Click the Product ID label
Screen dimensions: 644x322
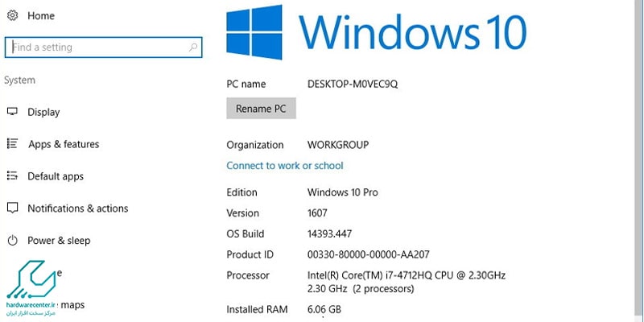[x=250, y=254]
